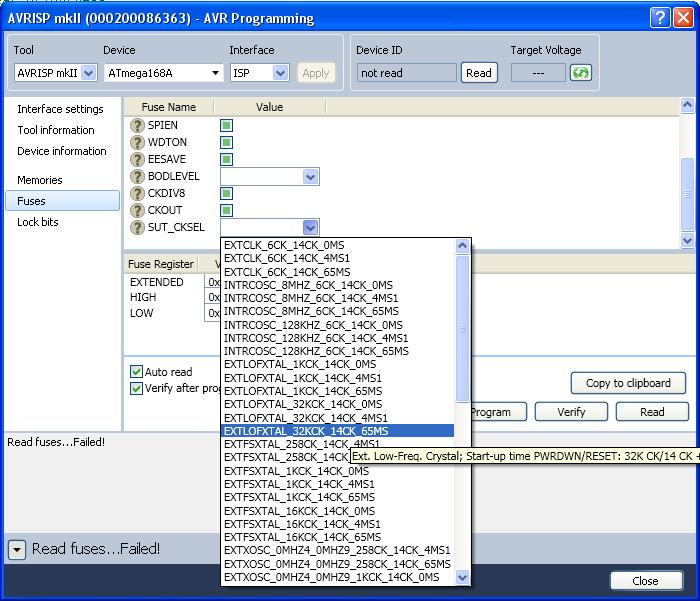This screenshot has height=601, width=700.
Task: Click the help icon next to EESAVE
Action: tap(137, 159)
